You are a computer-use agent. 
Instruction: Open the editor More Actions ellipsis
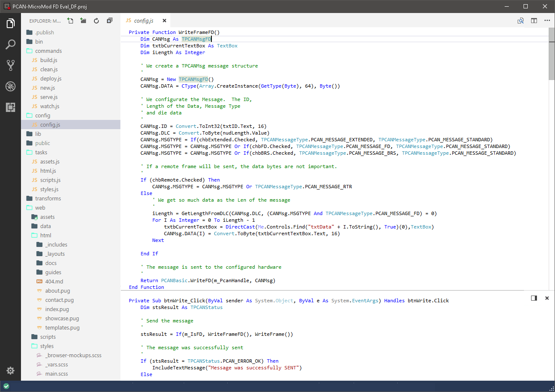point(547,21)
